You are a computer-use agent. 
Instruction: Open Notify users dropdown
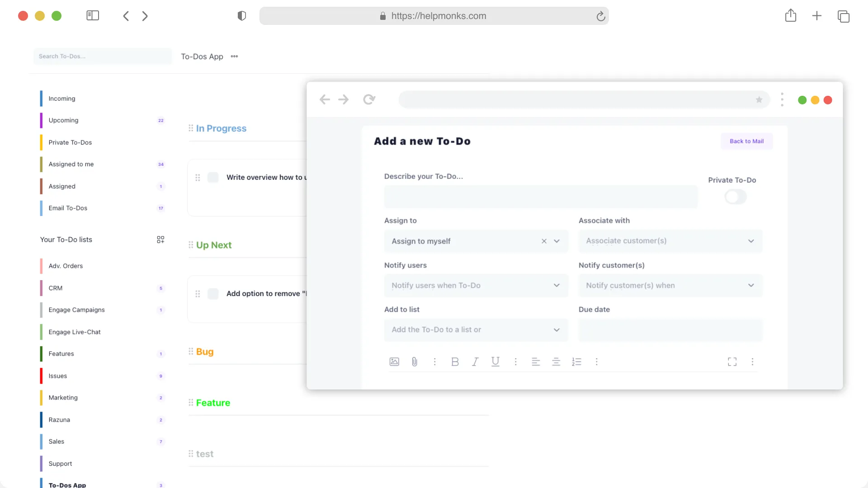476,286
